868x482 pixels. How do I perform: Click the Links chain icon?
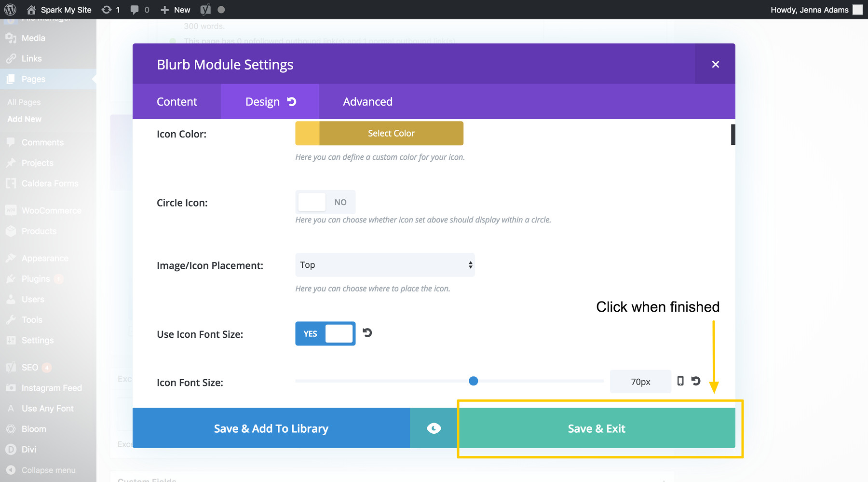(x=11, y=58)
